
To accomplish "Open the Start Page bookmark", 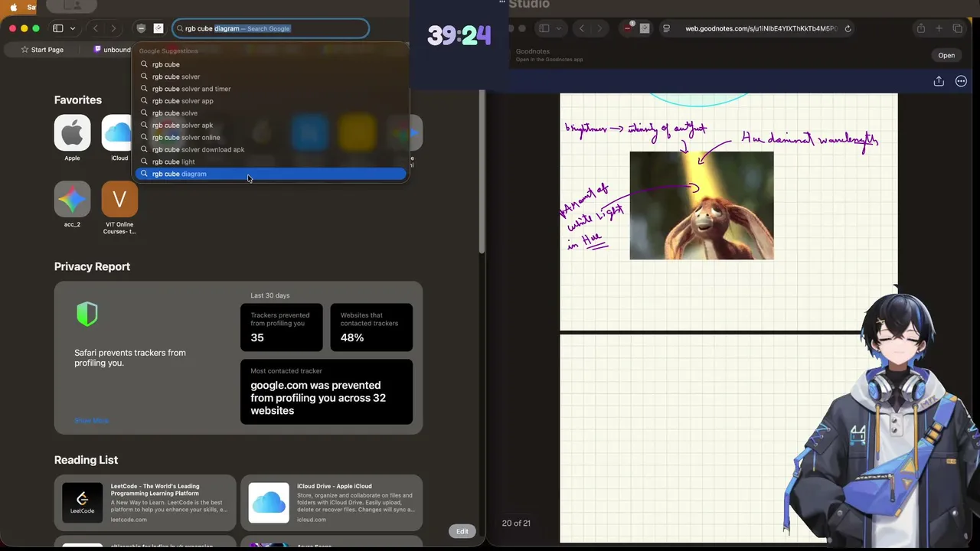I will coord(42,50).
